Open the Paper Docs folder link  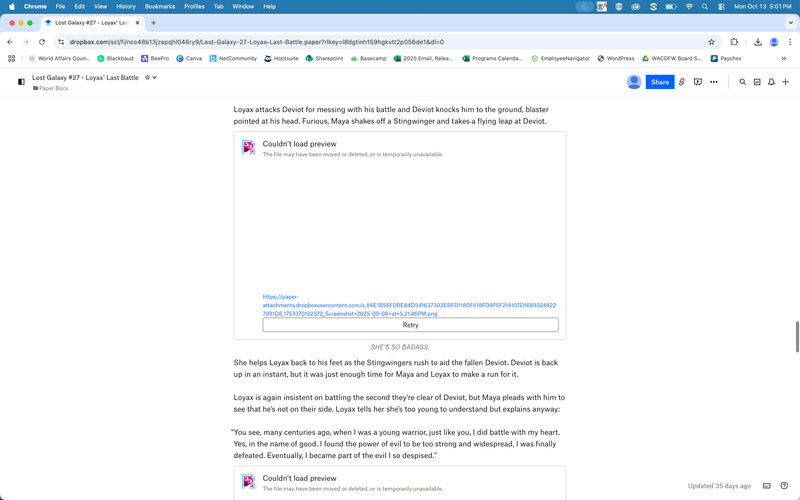point(51,88)
